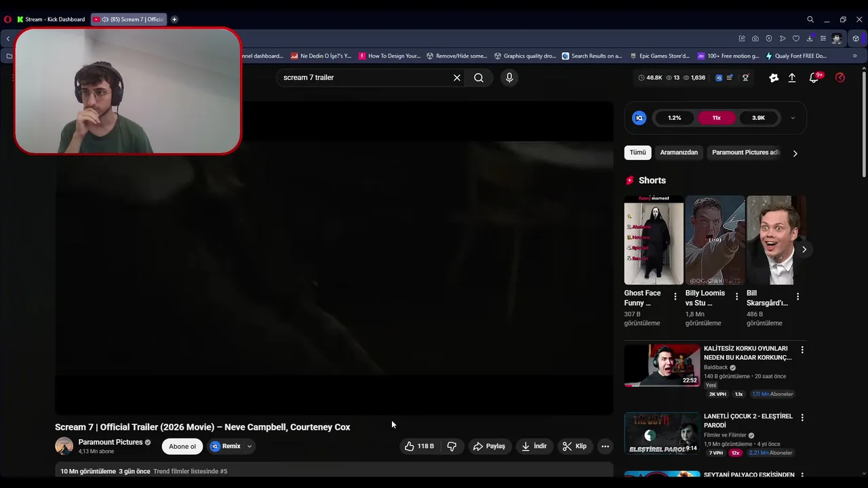
Task: Open Ghost Face Funny short thumbnail
Action: click(x=654, y=240)
